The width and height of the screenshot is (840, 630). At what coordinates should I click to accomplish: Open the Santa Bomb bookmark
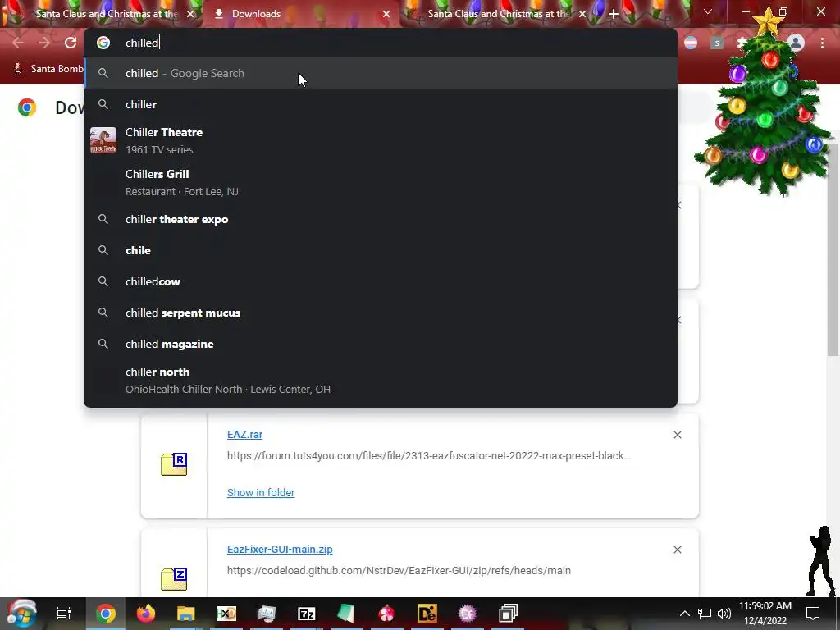48,69
